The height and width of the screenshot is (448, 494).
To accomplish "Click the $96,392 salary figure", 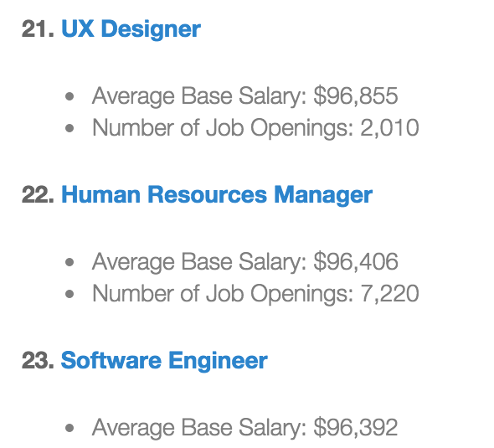I will [x=356, y=428].
